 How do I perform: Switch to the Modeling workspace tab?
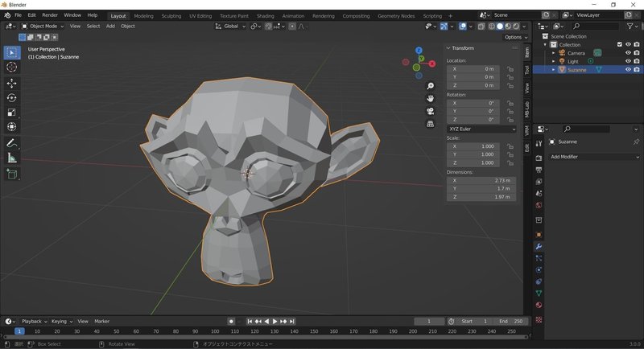pos(143,16)
